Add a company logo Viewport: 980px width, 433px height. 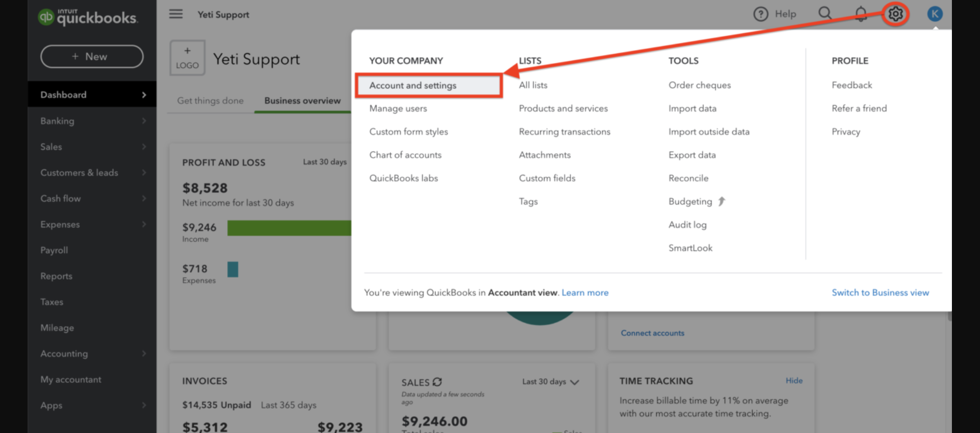point(187,58)
